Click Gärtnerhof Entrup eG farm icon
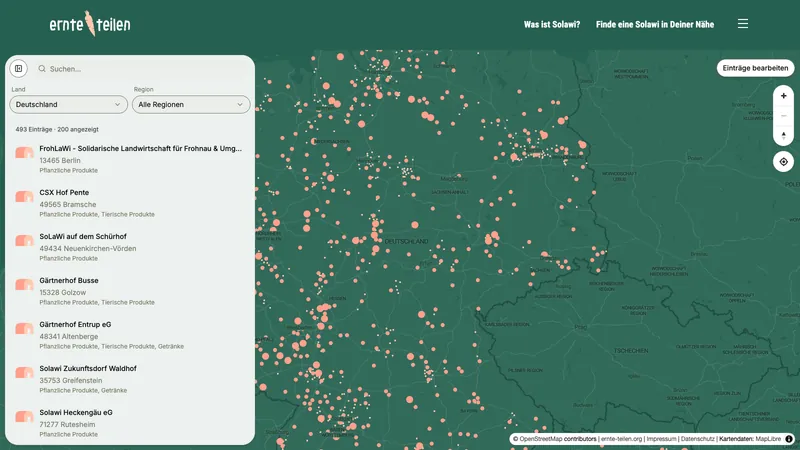 click(x=24, y=328)
